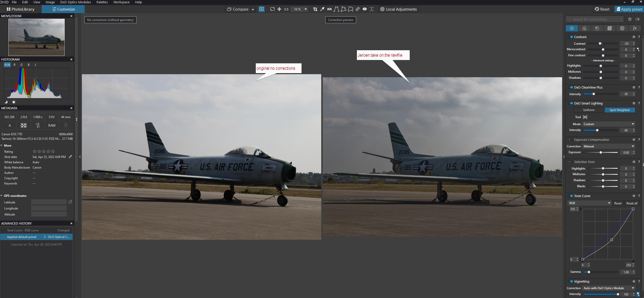Fit image to screen
The image size is (644, 298).
point(272,9)
